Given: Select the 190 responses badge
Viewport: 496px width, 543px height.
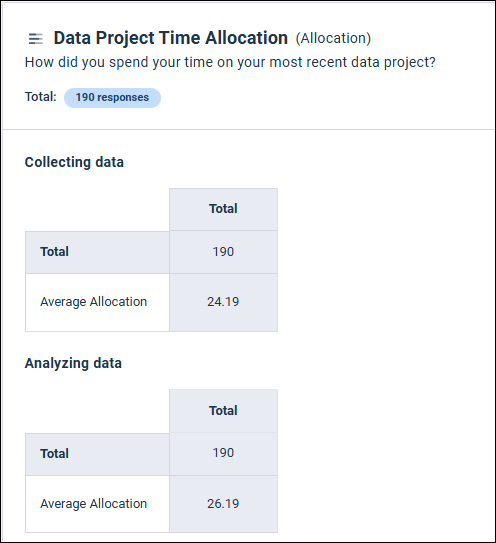Looking at the screenshot, I should [x=112, y=98].
